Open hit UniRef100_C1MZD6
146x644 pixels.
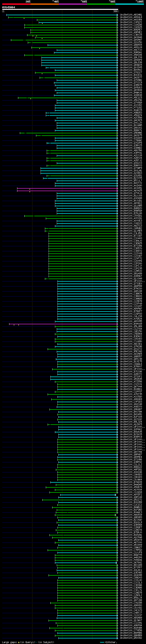(x=131, y=25)
